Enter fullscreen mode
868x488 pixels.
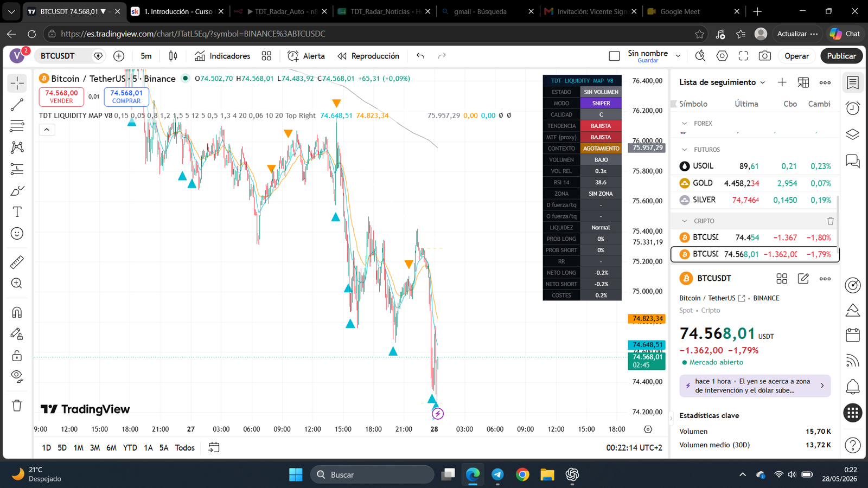(x=744, y=56)
